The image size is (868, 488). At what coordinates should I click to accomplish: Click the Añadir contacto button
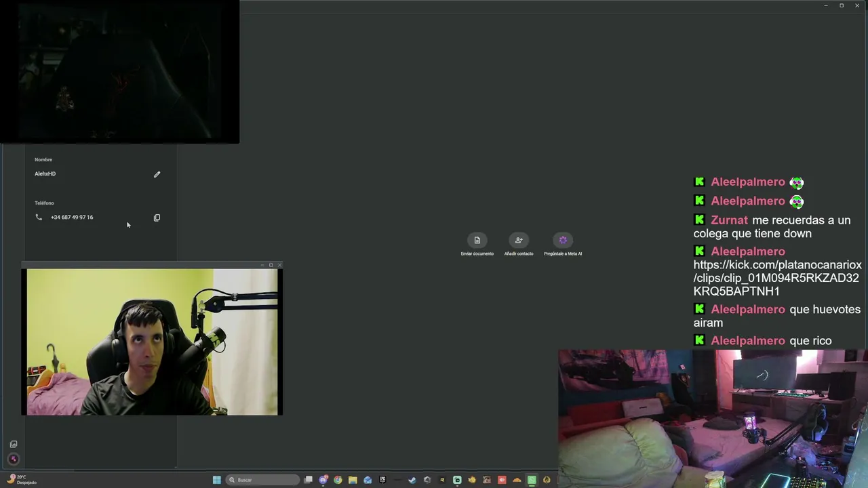[519, 245]
